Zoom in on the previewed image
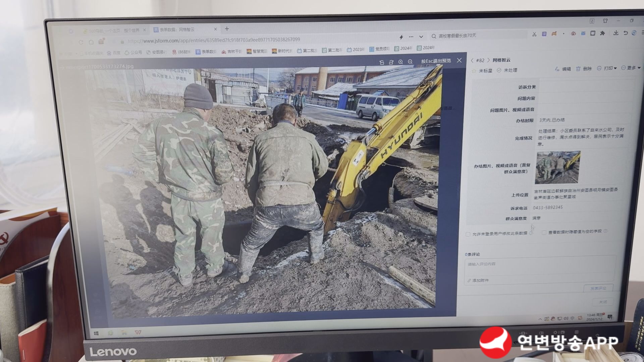This screenshot has height=362, width=644. tap(400, 62)
